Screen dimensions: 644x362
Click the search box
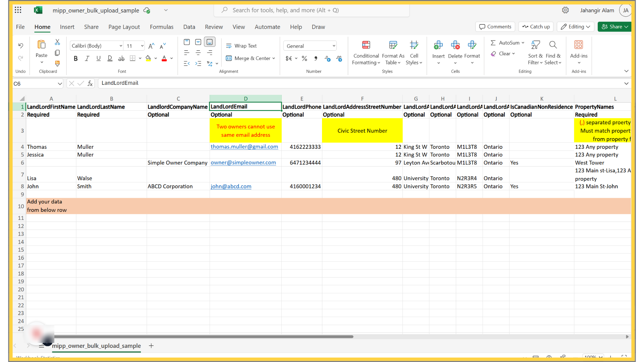[x=312, y=10]
